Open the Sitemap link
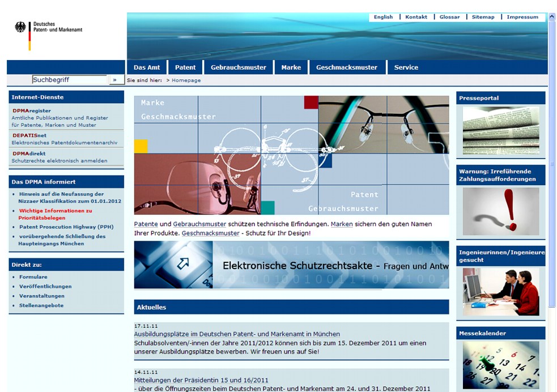Image resolution: width=557 pixels, height=392 pixels. click(x=483, y=17)
